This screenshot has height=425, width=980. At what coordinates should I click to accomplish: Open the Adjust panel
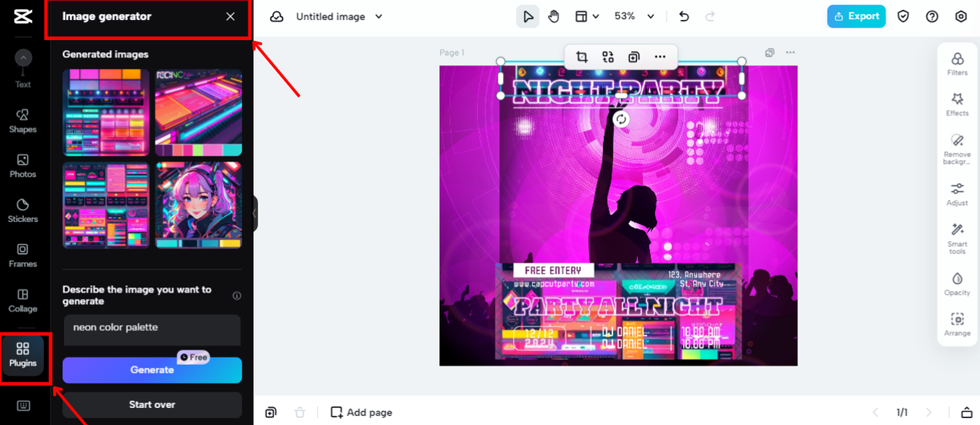[958, 194]
